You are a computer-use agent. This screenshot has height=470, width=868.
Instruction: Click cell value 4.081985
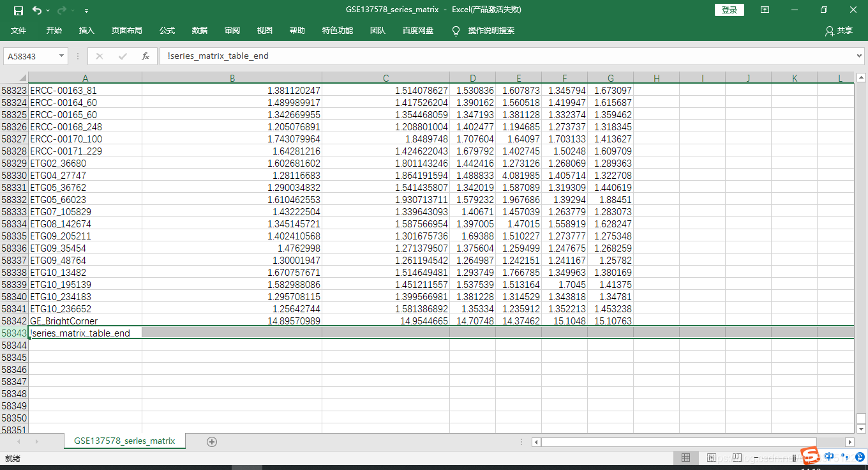(518, 176)
